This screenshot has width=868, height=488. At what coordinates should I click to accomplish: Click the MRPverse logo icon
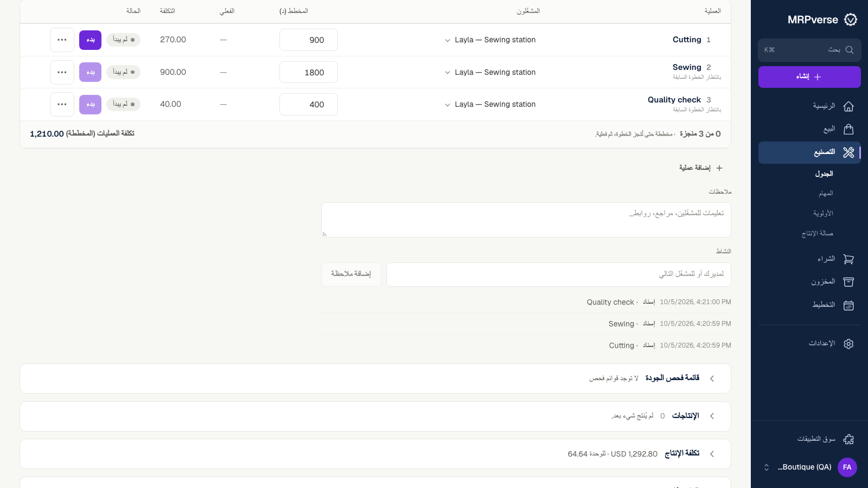[x=851, y=20]
